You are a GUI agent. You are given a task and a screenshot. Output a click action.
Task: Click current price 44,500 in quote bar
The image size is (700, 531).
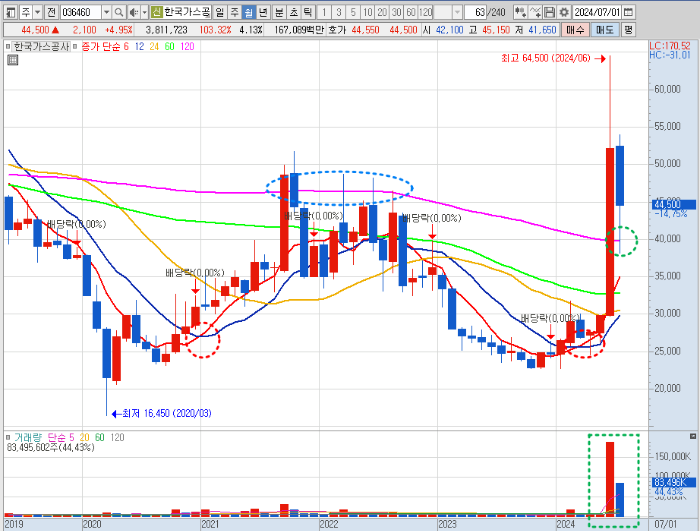coord(35,30)
